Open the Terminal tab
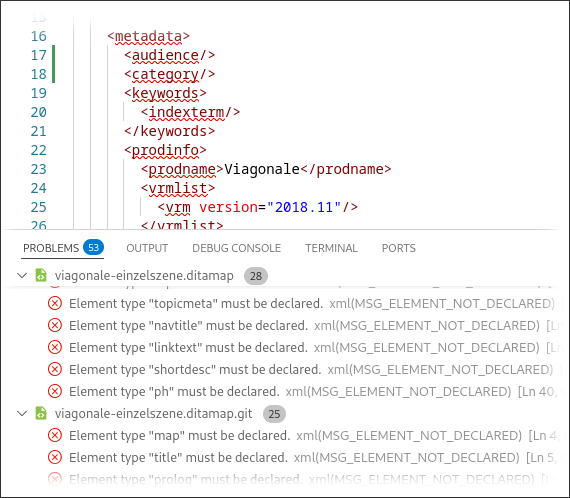 pos(331,248)
